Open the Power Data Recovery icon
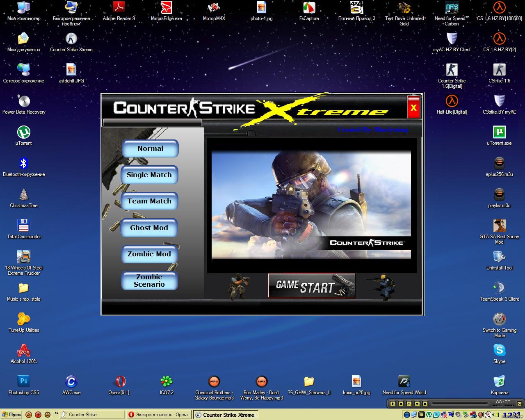 [x=24, y=105]
